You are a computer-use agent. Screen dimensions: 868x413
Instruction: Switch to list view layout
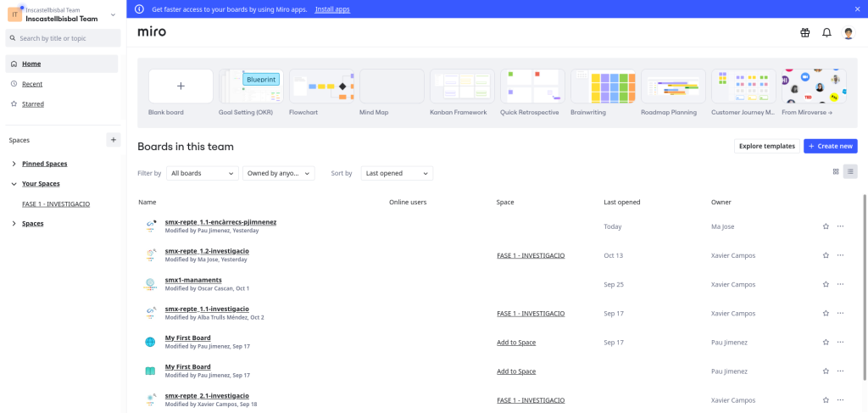point(850,171)
